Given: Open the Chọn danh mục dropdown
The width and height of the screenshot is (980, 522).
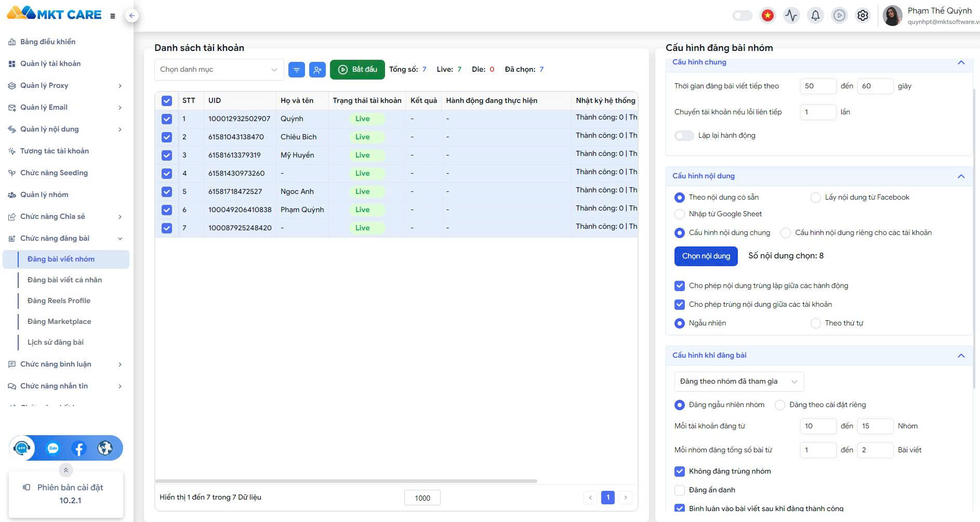Looking at the screenshot, I should coord(219,70).
